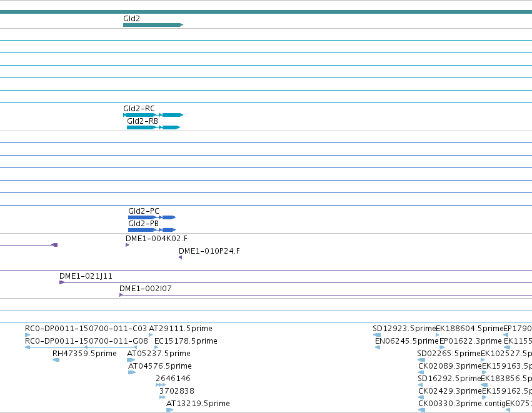This screenshot has height=413, width=532.
Task: Click the AT04576.5prime EST label
Action: click(160, 366)
